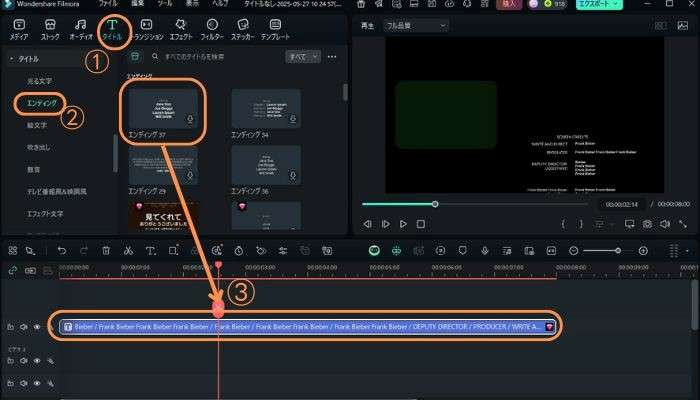This screenshot has width=700, height=400.
Task: Open the ヘルプ (Help) menu
Action: 220,4
